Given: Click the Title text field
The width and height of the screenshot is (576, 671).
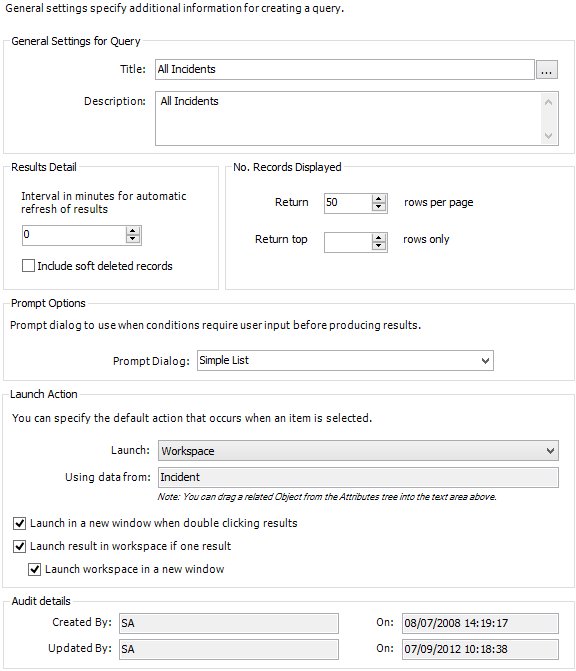Looking at the screenshot, I should [344, 69].
